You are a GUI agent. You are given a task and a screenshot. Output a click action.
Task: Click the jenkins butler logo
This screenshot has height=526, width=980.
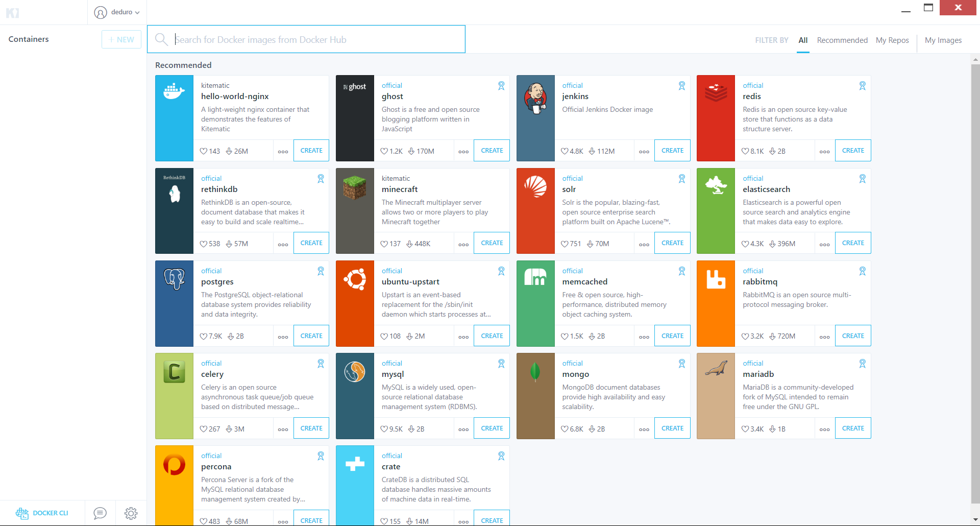(535, 98)
